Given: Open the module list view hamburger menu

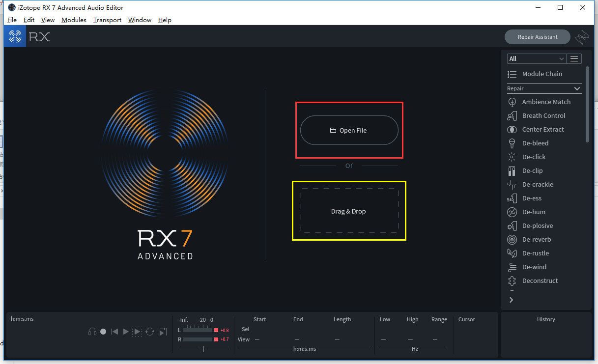Looking at the screenshot, I should coord(574,58).
